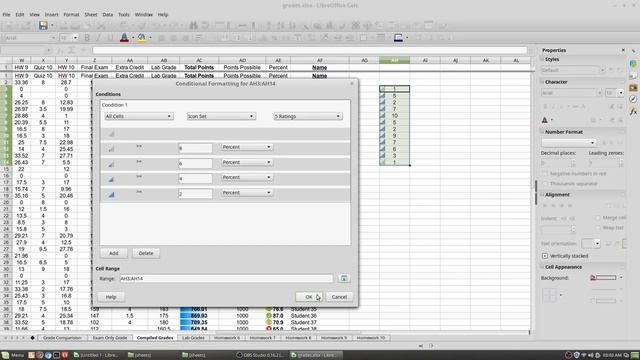Click the sidebar font color A icon
640x360 pixels.
544,120
